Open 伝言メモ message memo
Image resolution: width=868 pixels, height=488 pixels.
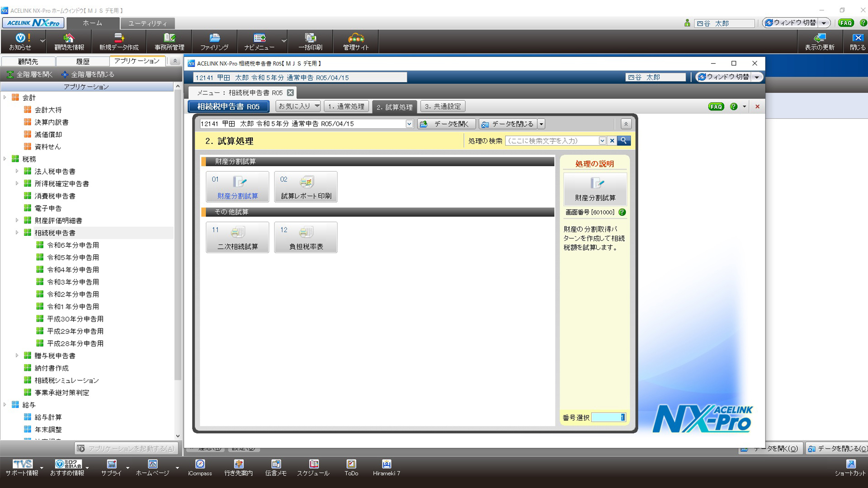pyautogui.click(x=276, y=468)
